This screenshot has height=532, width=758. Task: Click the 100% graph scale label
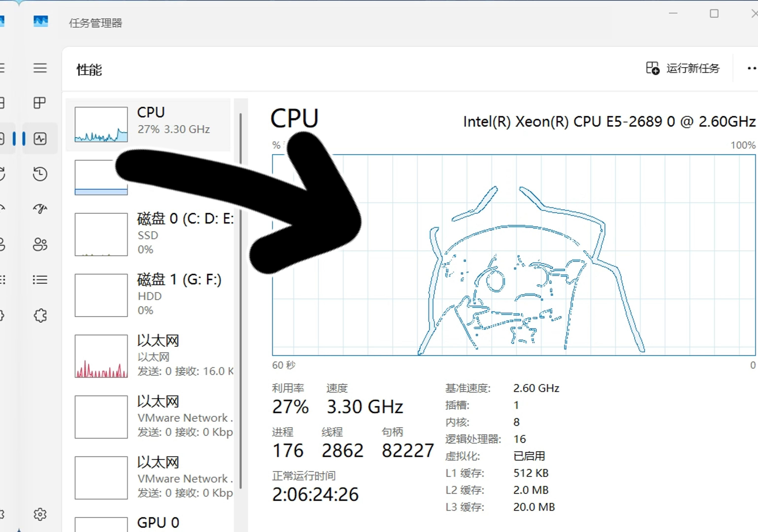[743, 145]
